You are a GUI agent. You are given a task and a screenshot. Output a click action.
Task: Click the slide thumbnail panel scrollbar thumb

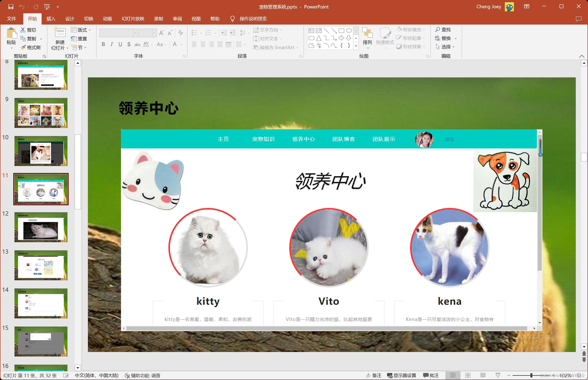(78, 171)
